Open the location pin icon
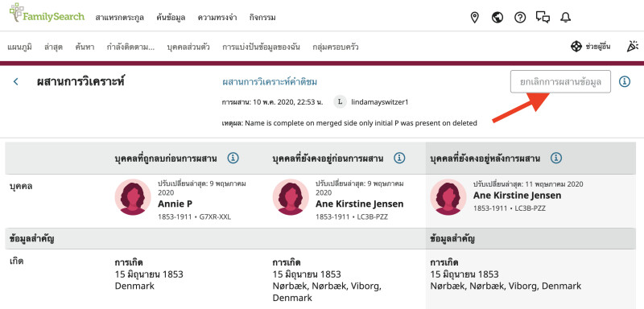This screenshot has height=309, width=644. pyautogui.click(x=474, y=17)
